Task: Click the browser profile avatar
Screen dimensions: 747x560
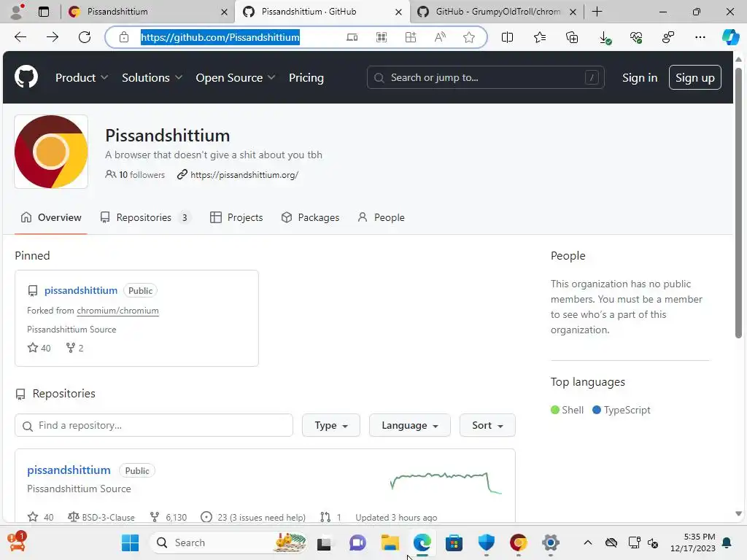Action: [17, 11]
